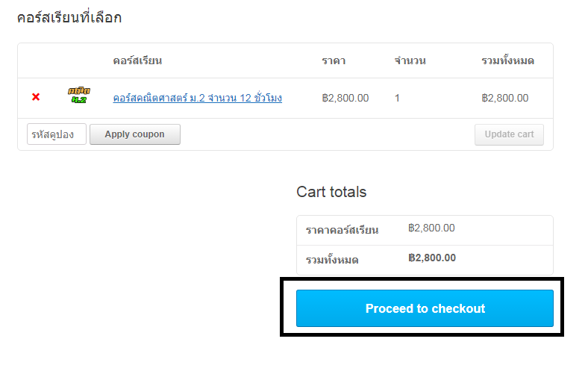The height and width of the screenshot is (377, 588).
Task: Proceed to checkout with the blue button
Action: [x=425, y=308]
